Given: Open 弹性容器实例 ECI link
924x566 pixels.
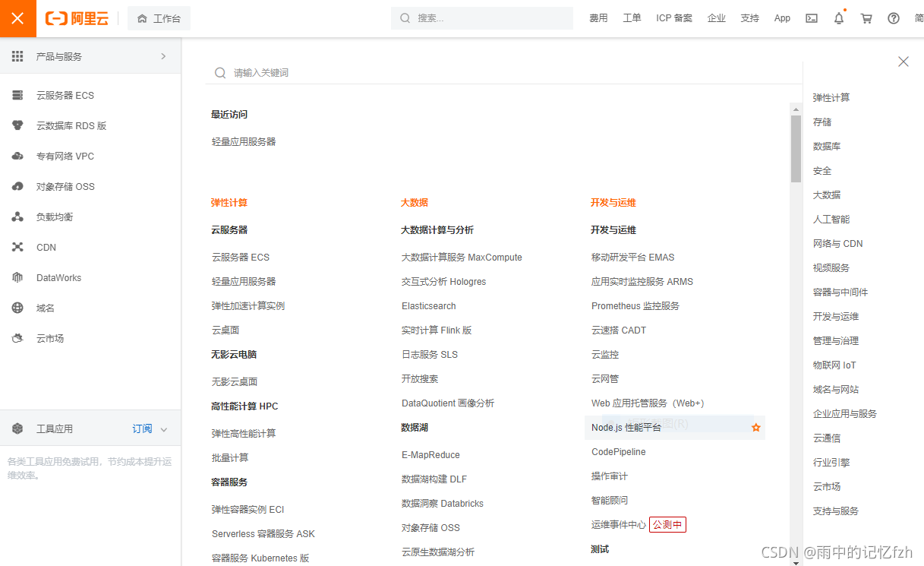Looking at the screenshot, I should click(248, 509).
